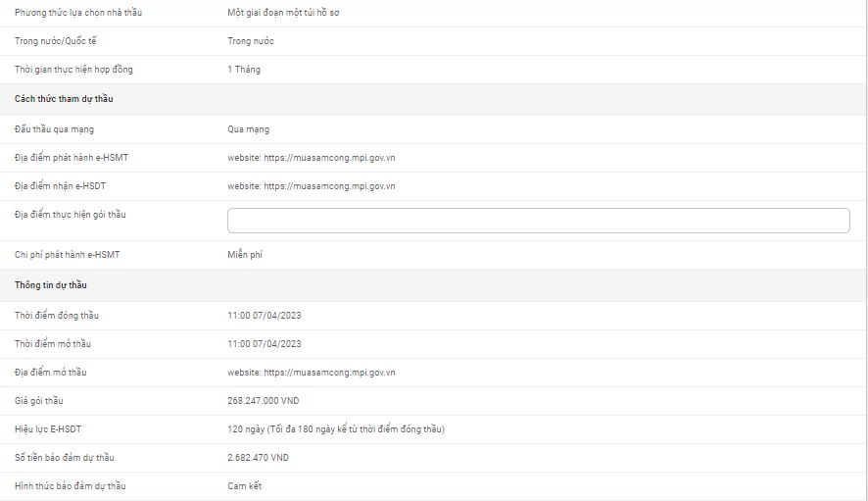Click the Miễn phí fee value

click(x=245, y=255)
